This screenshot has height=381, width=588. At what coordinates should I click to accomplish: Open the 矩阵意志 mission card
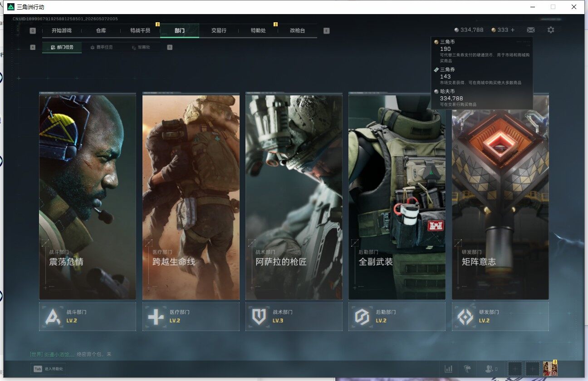point(500,197)
